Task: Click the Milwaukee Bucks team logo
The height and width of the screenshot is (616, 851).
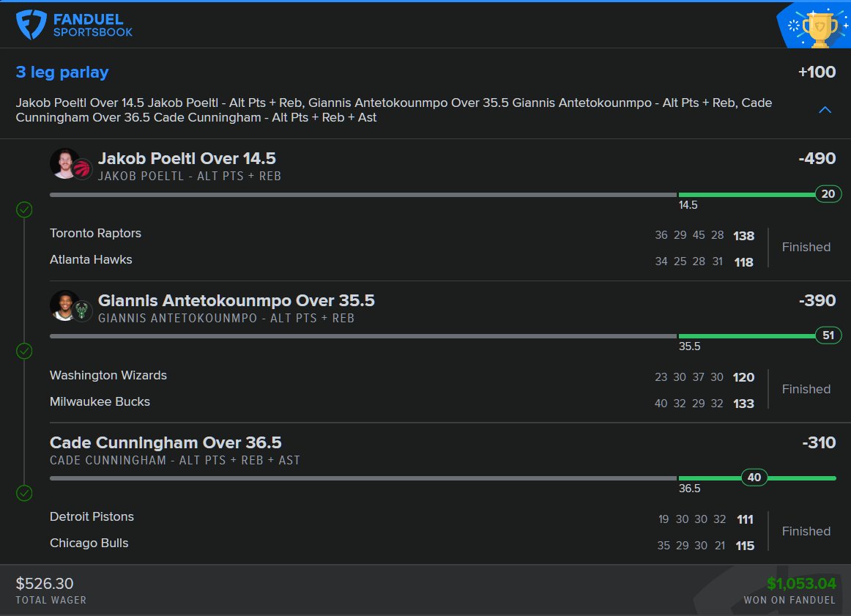Action: pos(82,311)
